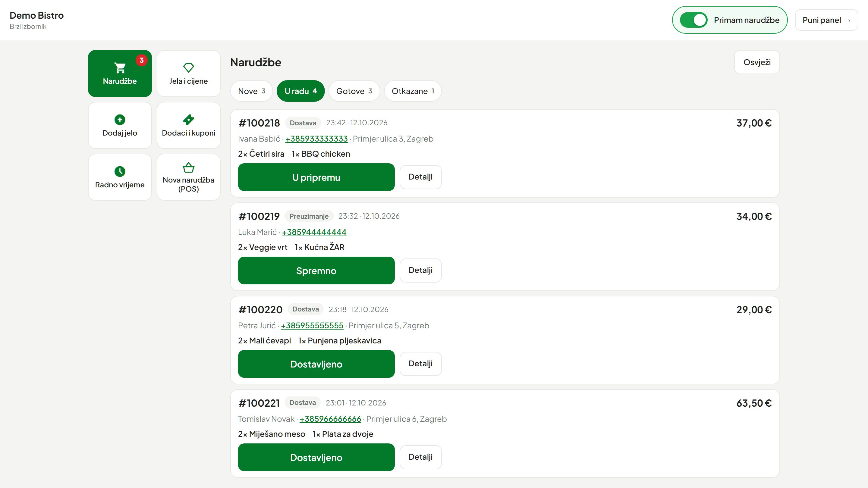Open Detalji for order #100220
The width and height of the screenshot is (868, 488).
coord(420,363)
